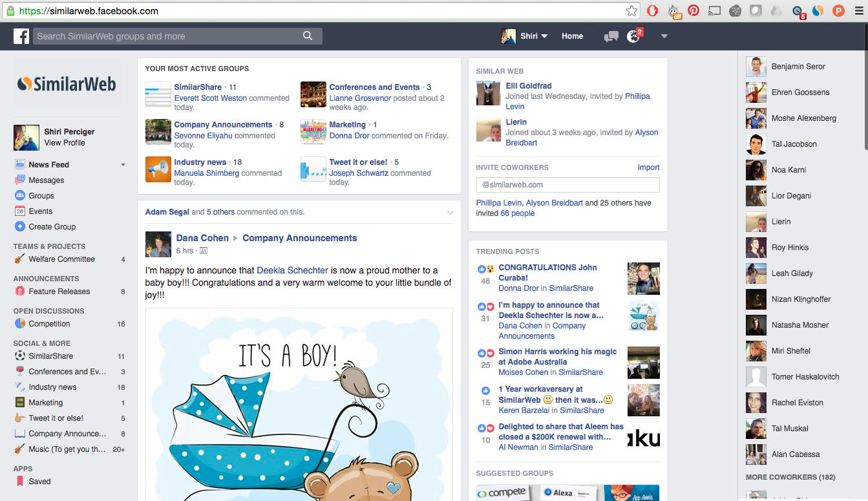The width and height of the screenshot is (868, 501).
Task: Click the search magnifier icon
Action: [x=308, y=36]
